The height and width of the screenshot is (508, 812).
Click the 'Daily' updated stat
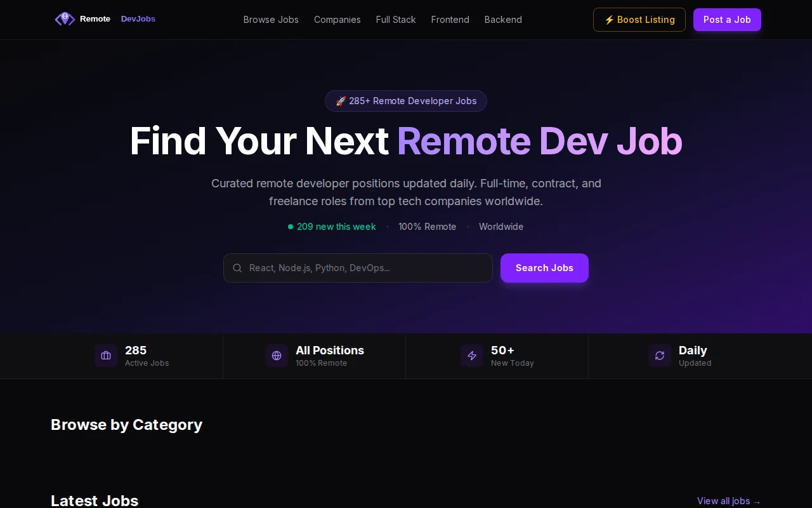(693, 351)
